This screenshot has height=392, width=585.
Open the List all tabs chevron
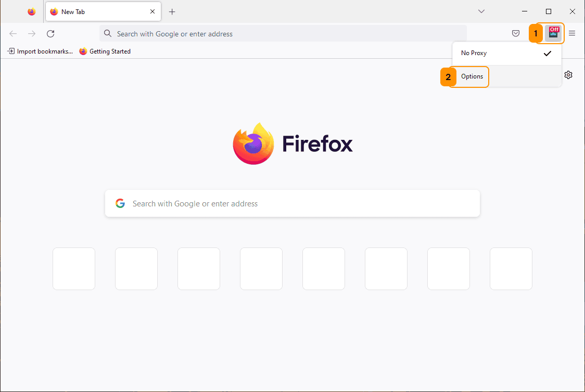pyautogui.click(x=481, y=11)
